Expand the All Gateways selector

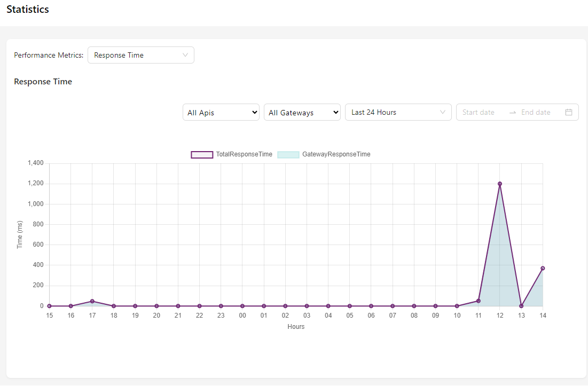[x=302, y=113]
